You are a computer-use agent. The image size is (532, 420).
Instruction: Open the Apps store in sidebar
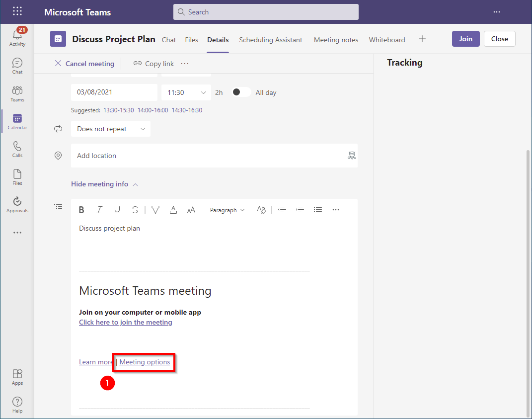click(x=17, y=377)
